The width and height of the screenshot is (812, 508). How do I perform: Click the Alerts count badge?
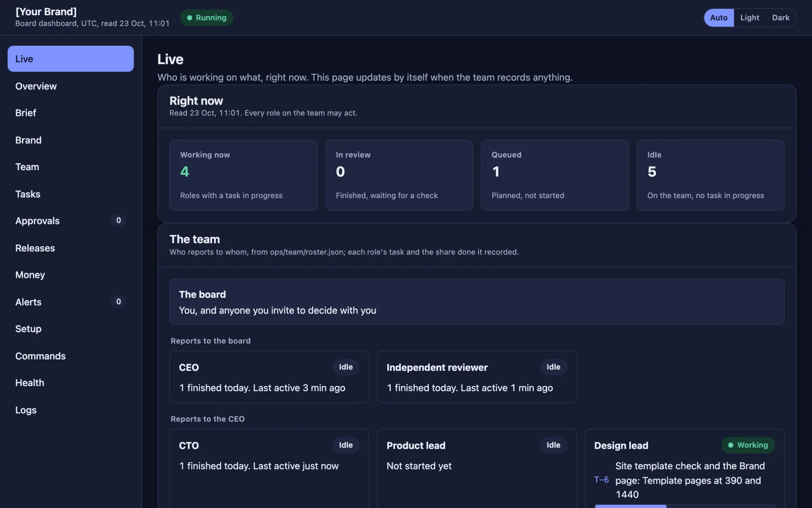coord(119,302)
